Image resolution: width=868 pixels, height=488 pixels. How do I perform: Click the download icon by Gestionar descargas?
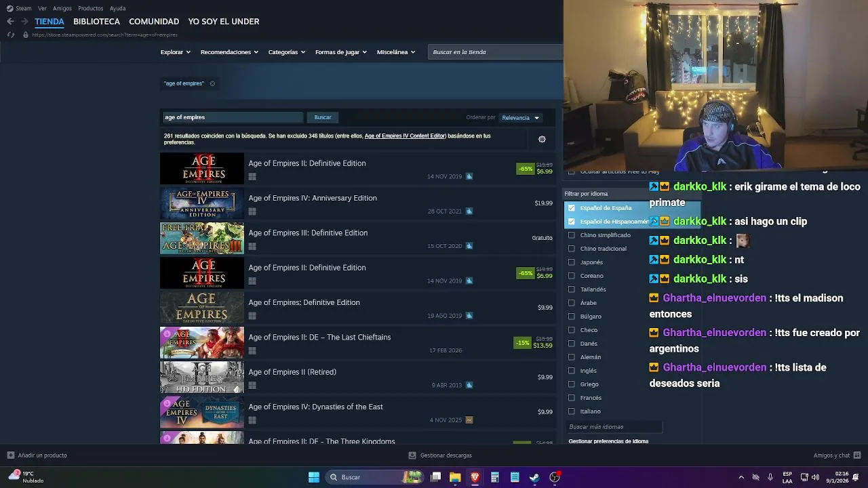[412, 455]
